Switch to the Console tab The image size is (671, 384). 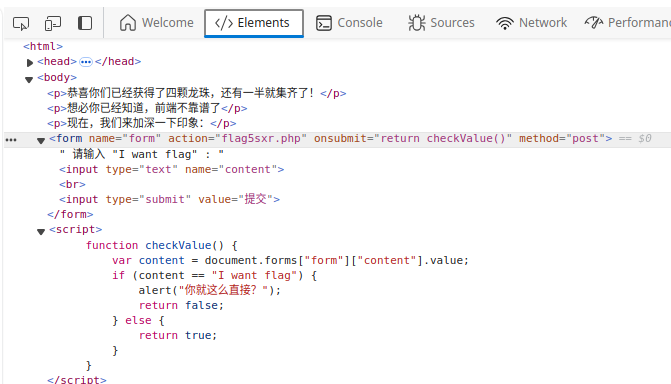[x=349, y=23]
